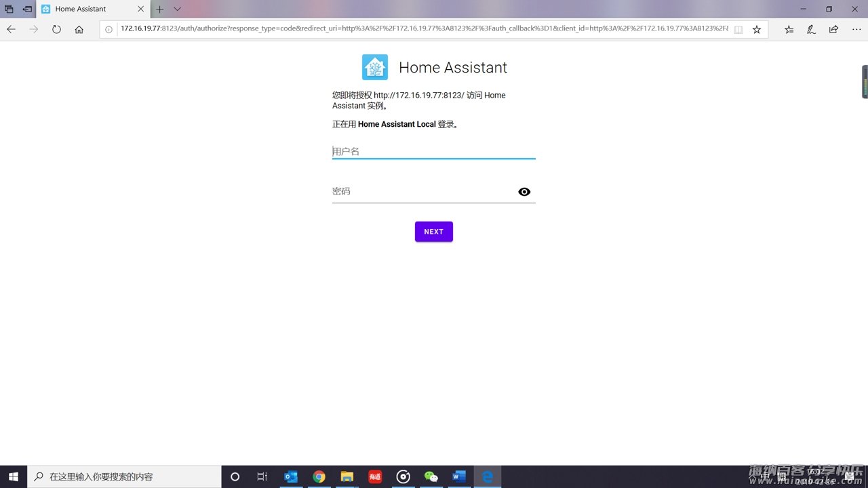
Task: Focus the 用户名 username field
Action: point(434,151)
